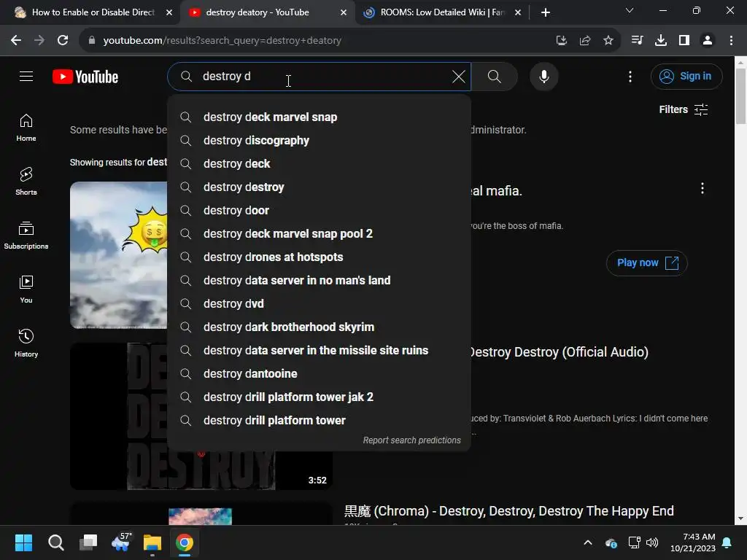Click the install app icon in address bar
747x560 pixels.
(x=562, y=41)
